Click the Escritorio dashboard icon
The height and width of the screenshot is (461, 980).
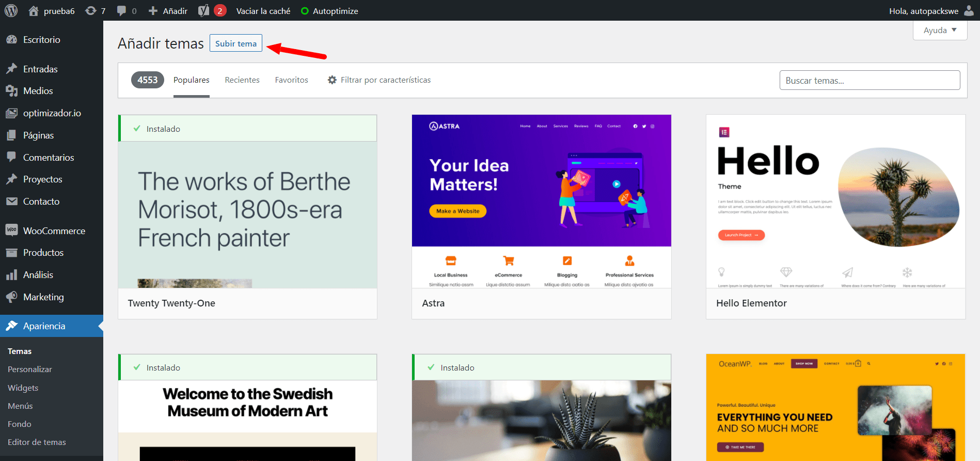11,39
